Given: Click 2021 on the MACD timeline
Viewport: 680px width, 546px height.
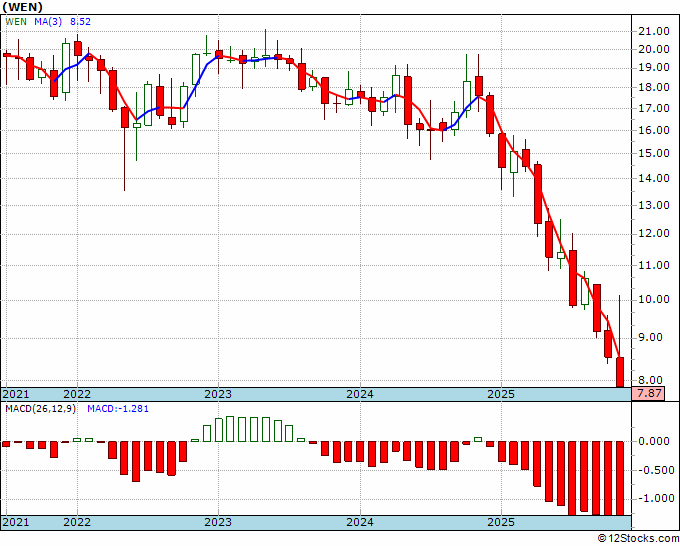Looking at the screenshot, I should click(x=16, y=522).
